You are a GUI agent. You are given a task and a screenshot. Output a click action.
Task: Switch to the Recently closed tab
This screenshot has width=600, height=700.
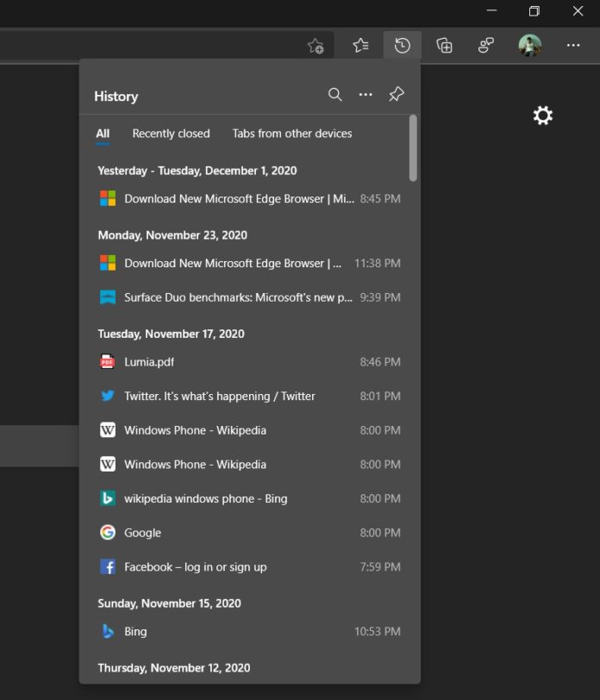click(x=171, y=134)
